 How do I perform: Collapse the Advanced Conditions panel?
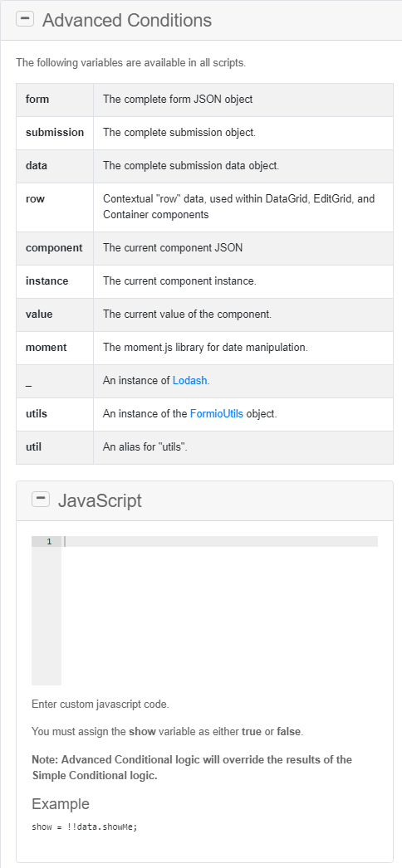click(x=25, y=19)
